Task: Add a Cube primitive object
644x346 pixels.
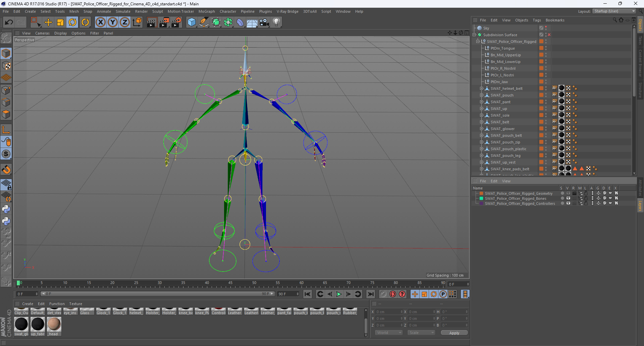Action: pyautogui.click(x=192, y=22)
